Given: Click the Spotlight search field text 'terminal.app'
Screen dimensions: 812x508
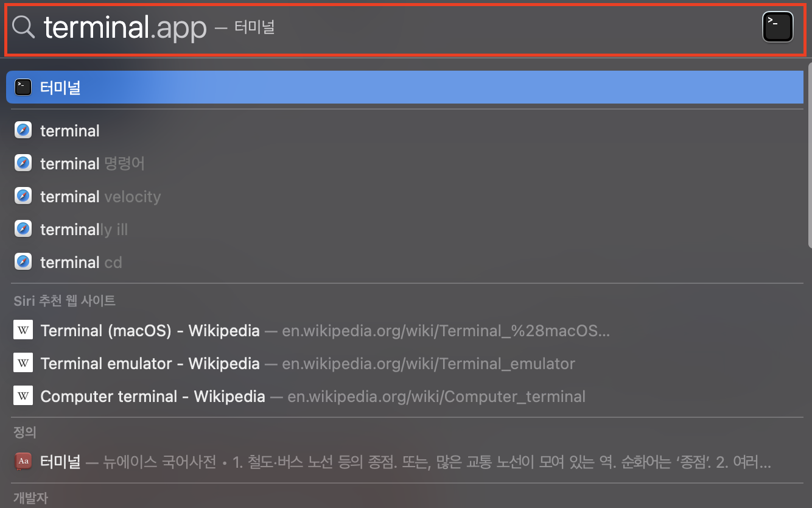Looking at the screenshot, I should pyautogui.click(x=125, y=28).
